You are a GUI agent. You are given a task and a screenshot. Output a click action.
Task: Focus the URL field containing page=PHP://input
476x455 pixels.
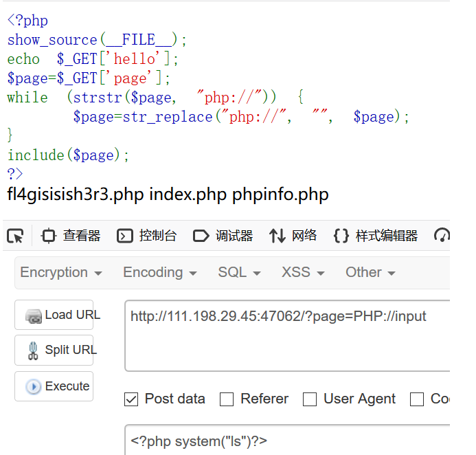287,335
